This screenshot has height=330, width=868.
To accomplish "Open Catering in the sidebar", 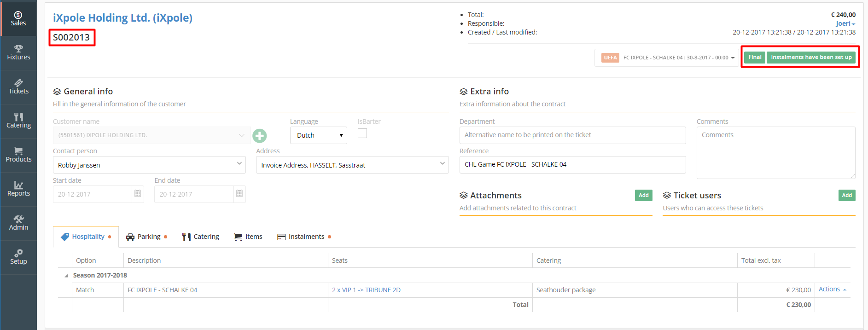I will pyautogui.click(x=18, y=121).
